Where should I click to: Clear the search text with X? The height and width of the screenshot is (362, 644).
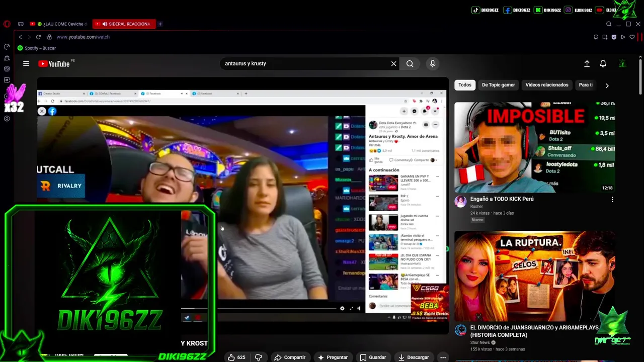(394, 64)
